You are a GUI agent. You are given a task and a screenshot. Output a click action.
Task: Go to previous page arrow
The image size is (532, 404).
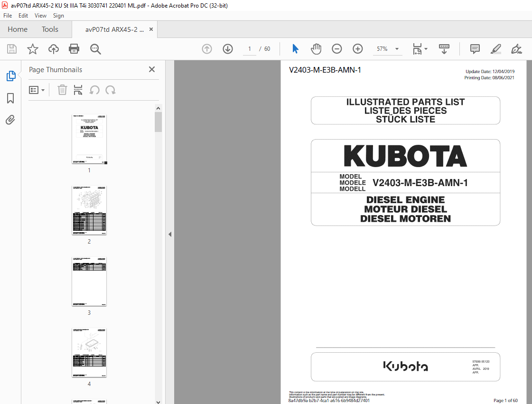coord(207,49)
